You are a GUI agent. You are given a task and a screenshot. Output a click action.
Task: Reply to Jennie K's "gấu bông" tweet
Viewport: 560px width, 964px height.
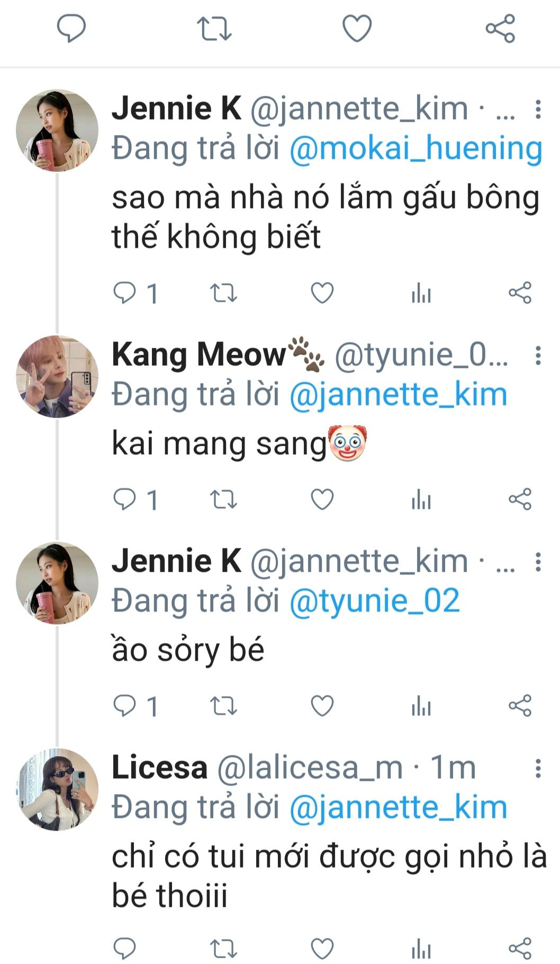(125, 293)
